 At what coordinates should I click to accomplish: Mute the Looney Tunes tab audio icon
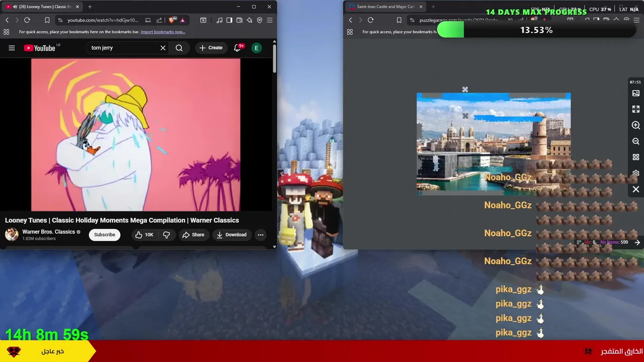click(15, 7)
